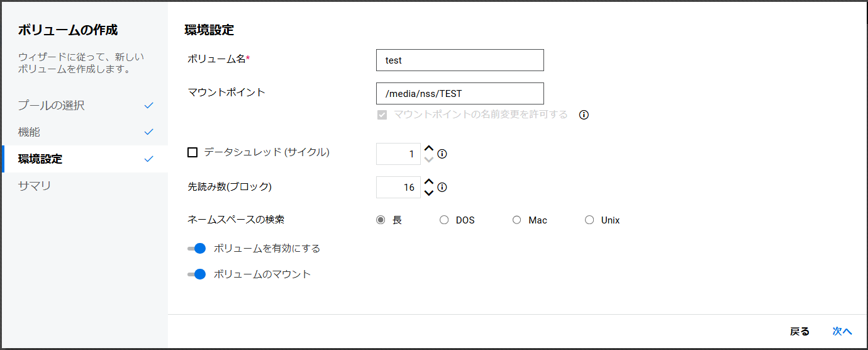The width and height of the screenshot is (868, 350).
Task: Choose Unix for namespace lookup
Action: (x=589, y=220)
